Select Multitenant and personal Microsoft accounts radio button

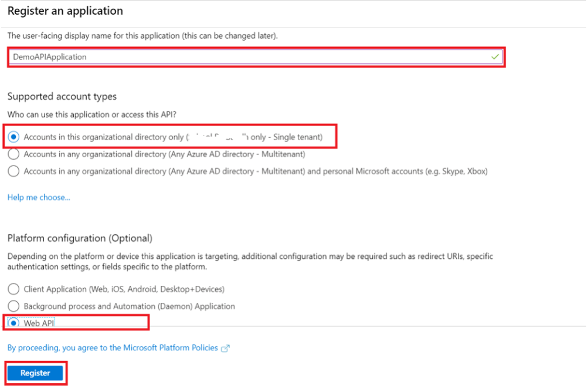[x=13, y=171]
